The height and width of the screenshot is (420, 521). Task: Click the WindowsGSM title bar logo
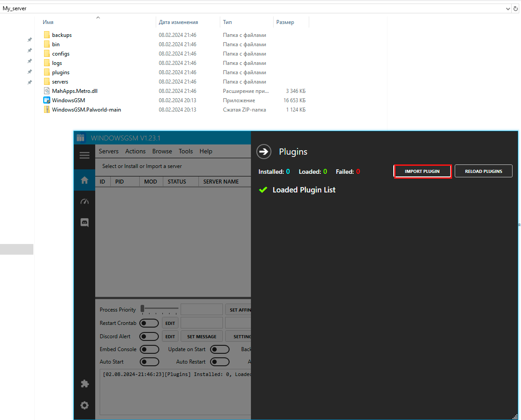81,138
